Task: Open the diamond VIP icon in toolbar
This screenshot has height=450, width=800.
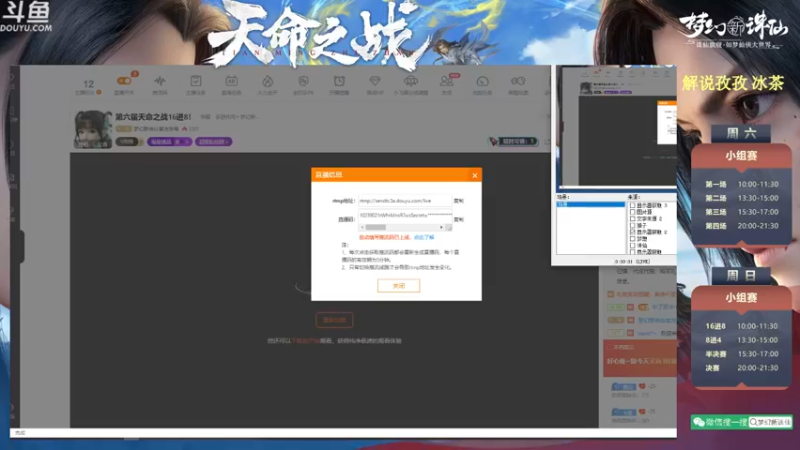Action: (x=374, y=81)
